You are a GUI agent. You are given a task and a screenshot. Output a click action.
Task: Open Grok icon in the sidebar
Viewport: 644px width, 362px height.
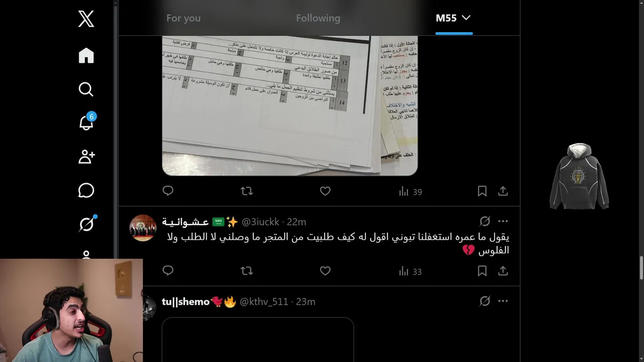[87, 224]
